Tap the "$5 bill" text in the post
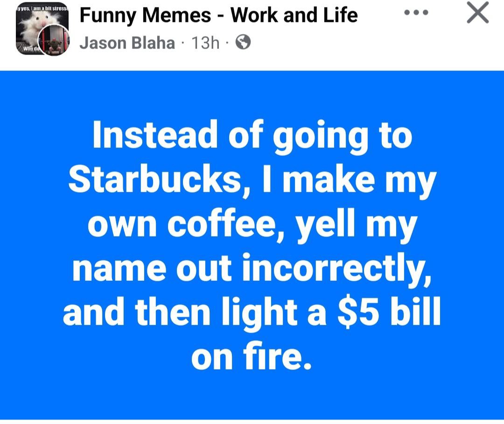This screenshot has height=424, width=504. point(389,311)
